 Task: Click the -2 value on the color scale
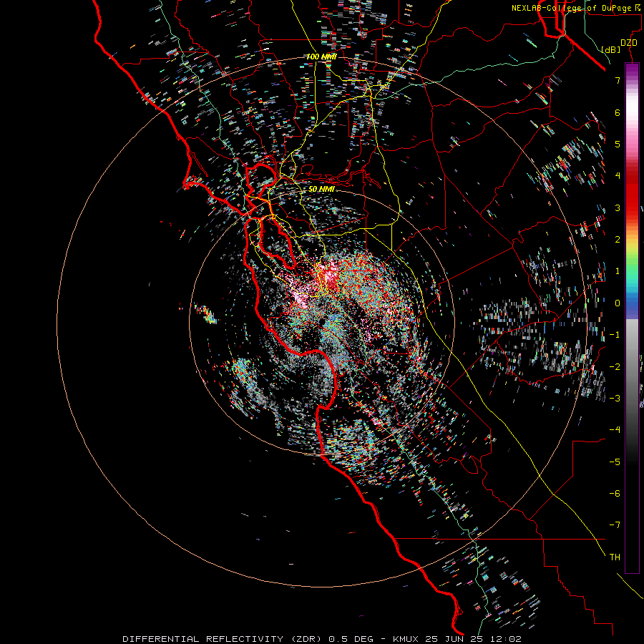click(x=615, y=366)
